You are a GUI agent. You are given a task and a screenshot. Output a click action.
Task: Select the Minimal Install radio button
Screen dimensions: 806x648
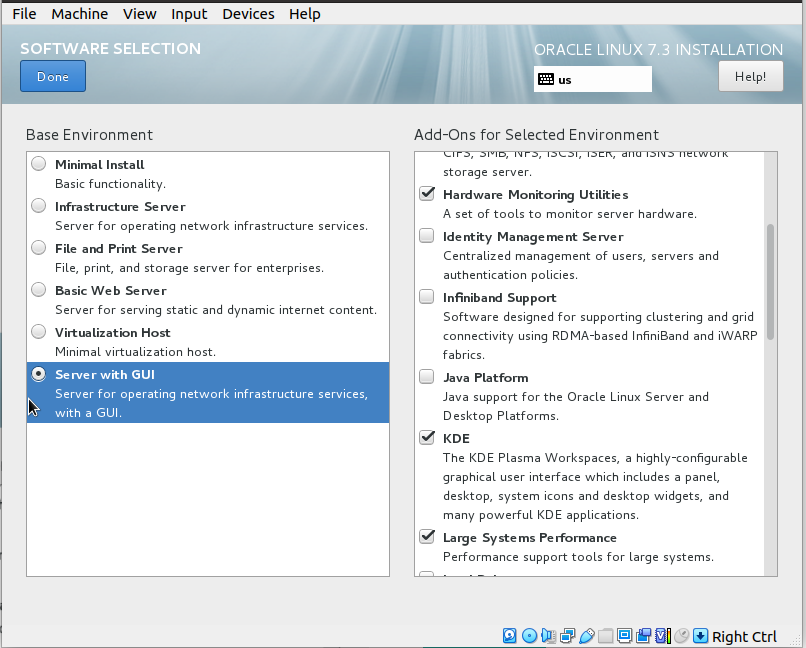(x=39, y=163)
